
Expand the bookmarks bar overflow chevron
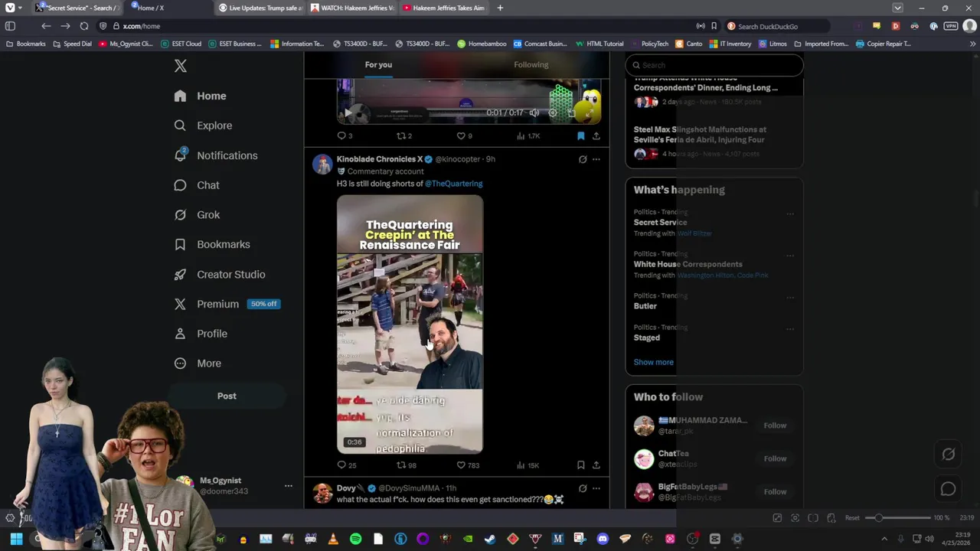click(973, 44)
